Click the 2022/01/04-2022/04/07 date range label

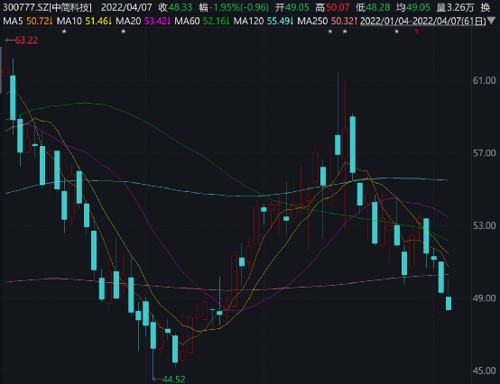(423, 21)
